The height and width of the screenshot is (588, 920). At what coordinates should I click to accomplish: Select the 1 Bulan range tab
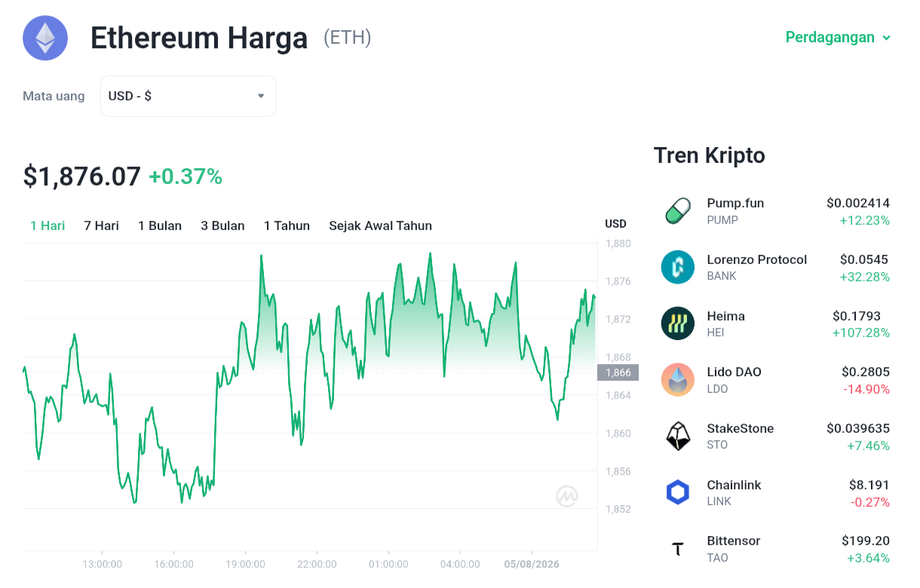(160, 225)
